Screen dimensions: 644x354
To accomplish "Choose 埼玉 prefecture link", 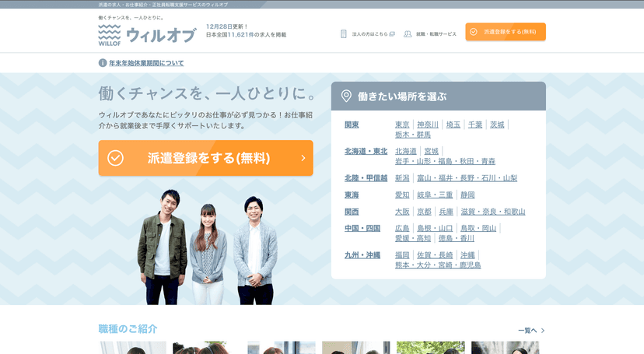I will [x=453, y=124].
